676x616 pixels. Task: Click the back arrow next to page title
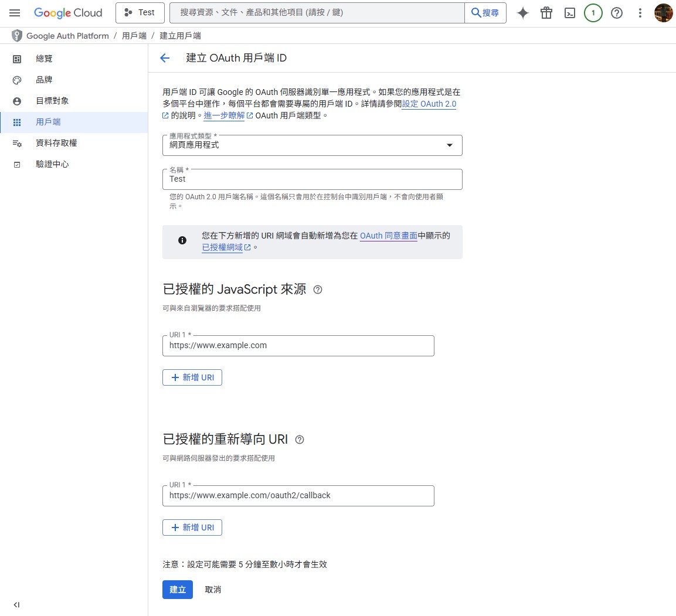click(x=165, y=57)
